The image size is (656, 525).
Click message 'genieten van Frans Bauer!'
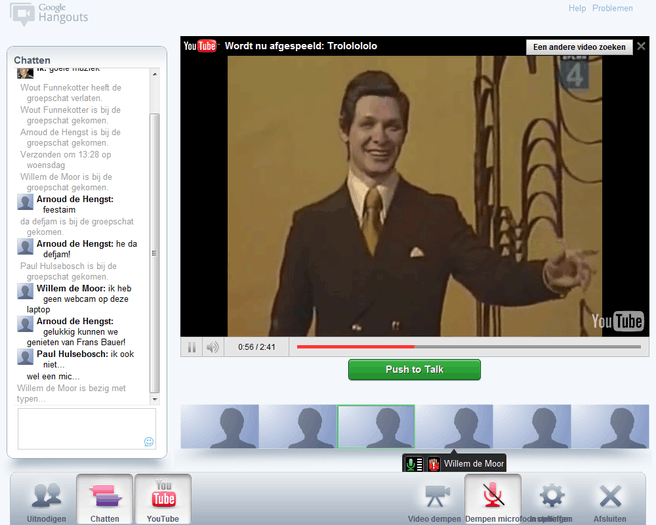point(76,342)
